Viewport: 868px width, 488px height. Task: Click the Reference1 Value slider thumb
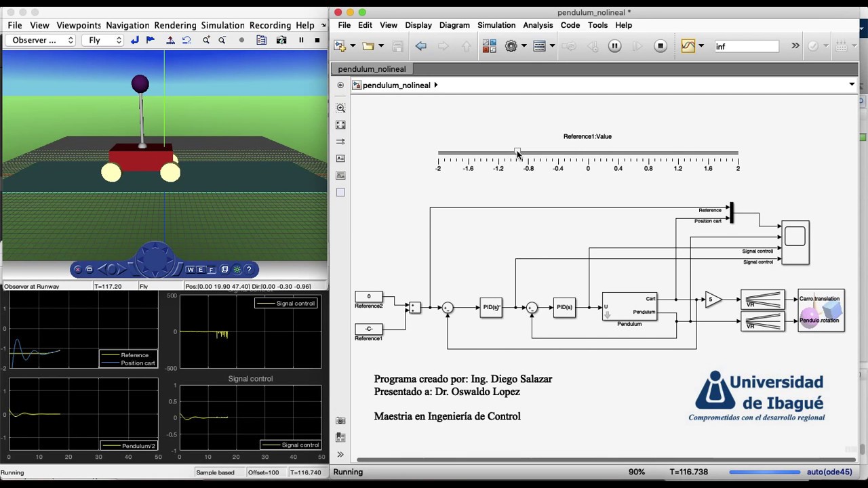click(517, 152)
